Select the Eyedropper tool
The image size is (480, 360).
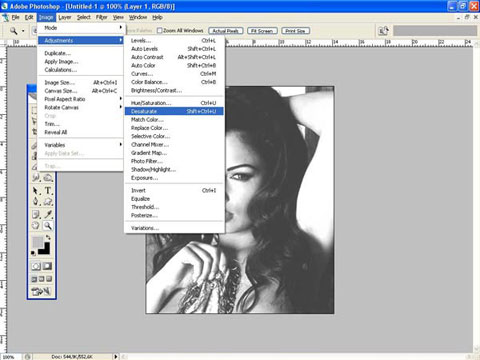pyautogui.click(x=48, y=214)
